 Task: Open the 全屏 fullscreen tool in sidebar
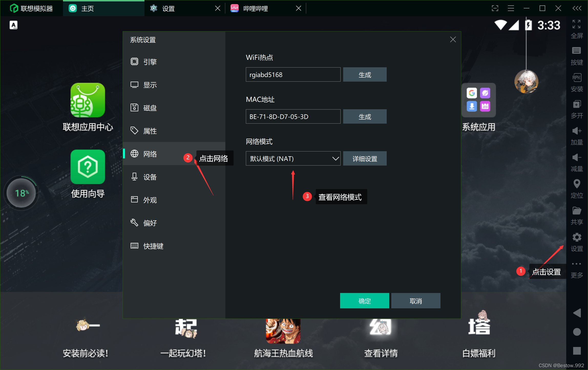coord(576,29)
